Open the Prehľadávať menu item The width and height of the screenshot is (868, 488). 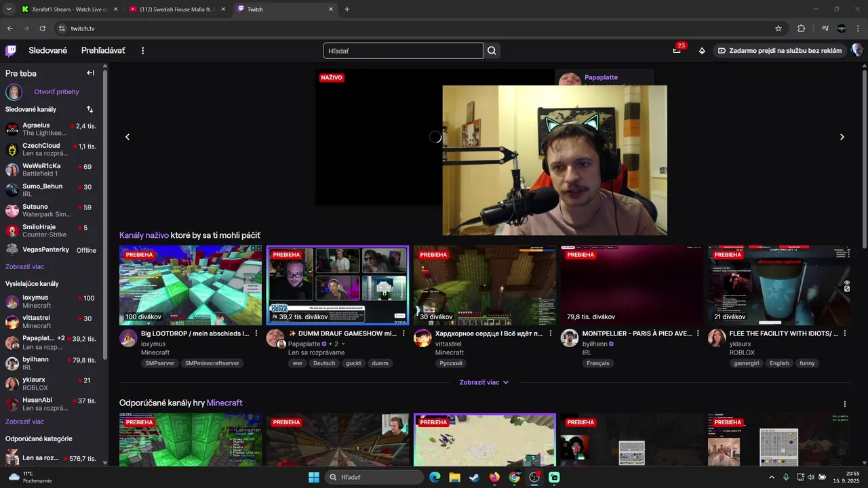[103, 51]
